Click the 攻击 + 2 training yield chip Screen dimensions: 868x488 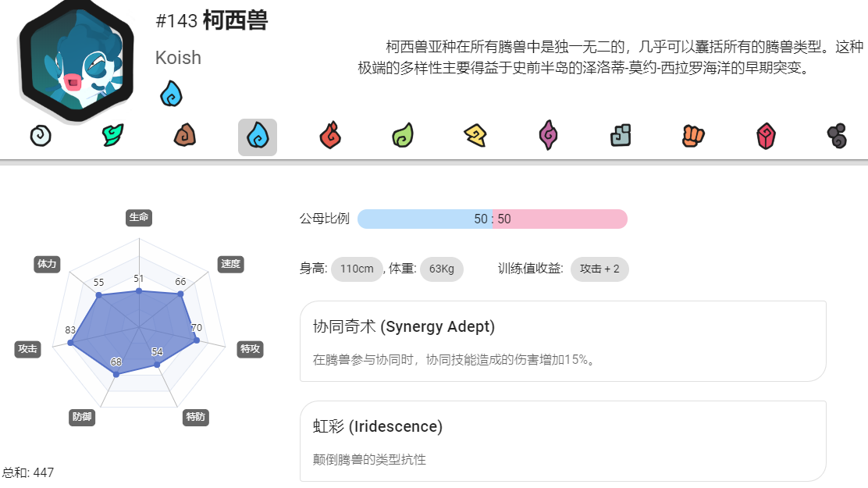599,269
